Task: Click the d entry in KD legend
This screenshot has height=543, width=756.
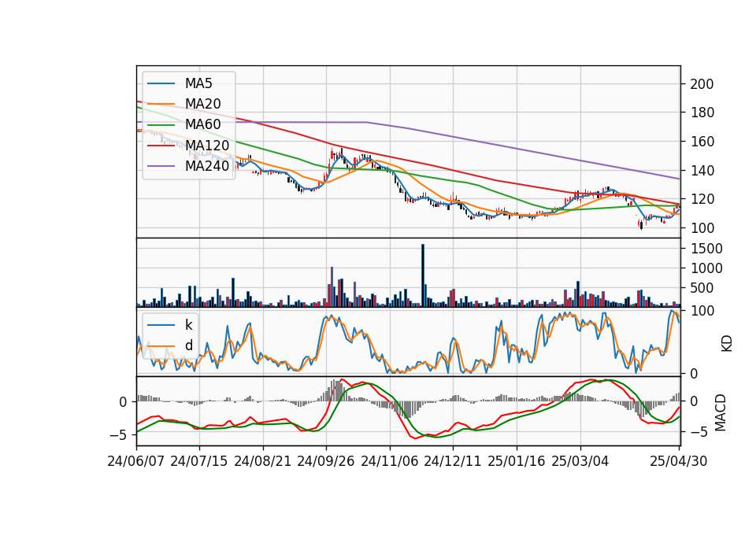Action: click(188, 345)
